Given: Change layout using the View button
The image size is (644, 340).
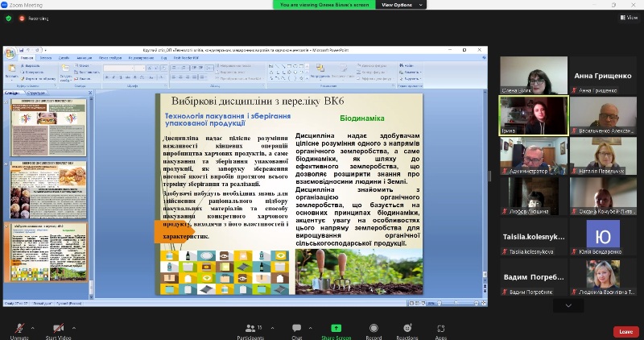Looking at the screenshot, I should 628,17.
